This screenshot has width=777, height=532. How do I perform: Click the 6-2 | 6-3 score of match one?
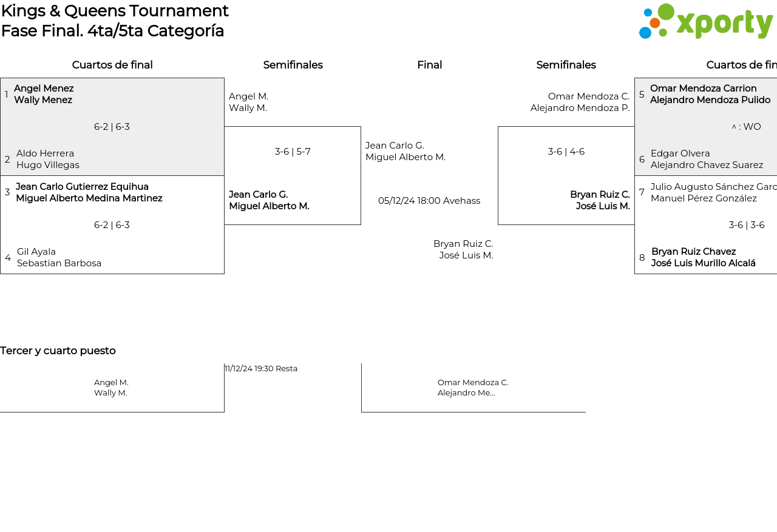[x=112, y=127]
